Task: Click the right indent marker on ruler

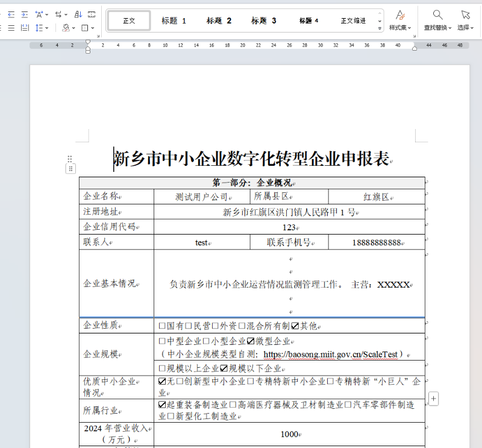Action: 415,48
